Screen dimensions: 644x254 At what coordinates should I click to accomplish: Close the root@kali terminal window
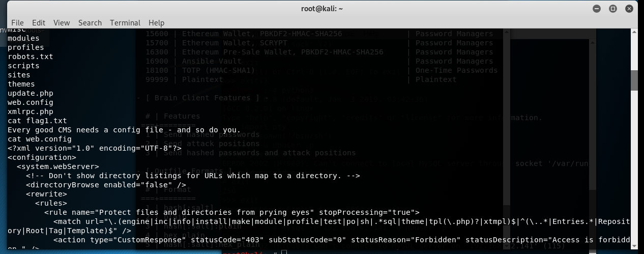(x=630, y=9)
